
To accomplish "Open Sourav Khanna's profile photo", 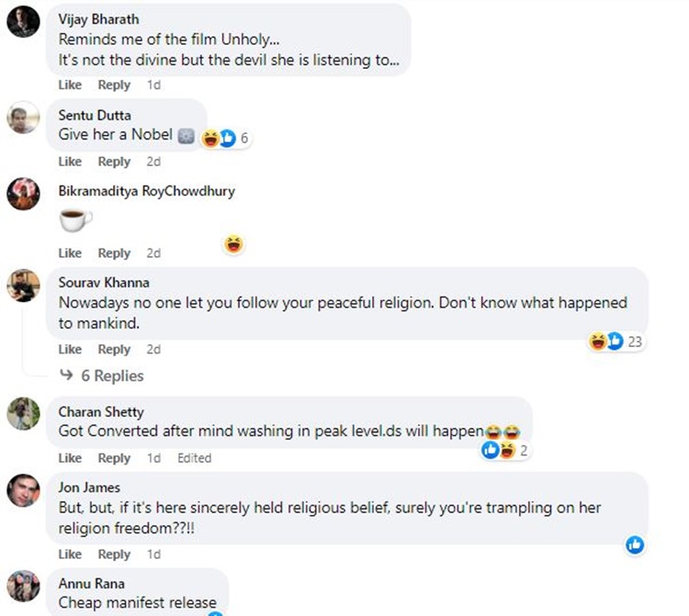I will pyautogui.click(x=22, y=285).
